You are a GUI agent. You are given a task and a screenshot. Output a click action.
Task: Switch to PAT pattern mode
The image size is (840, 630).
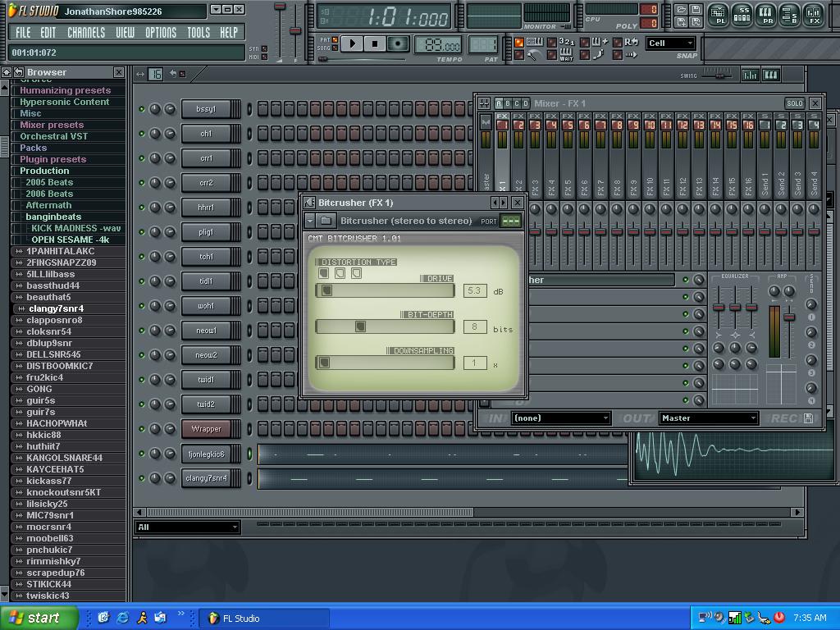click(x=335, y=39)
